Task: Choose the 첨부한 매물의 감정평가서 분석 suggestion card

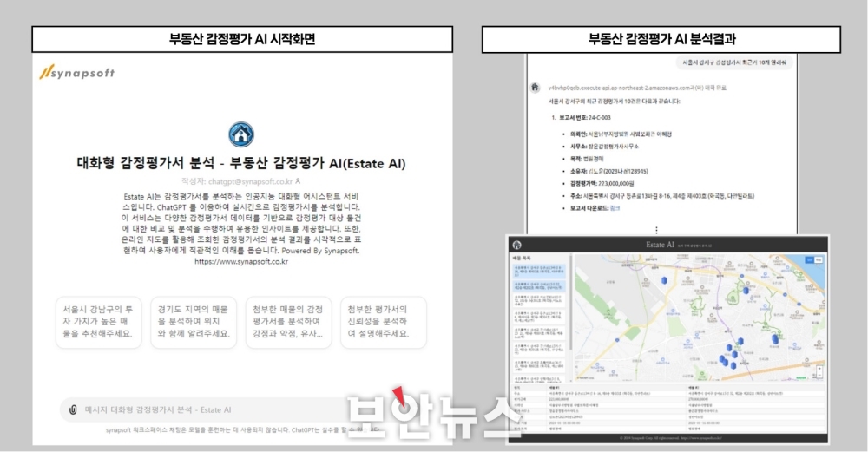Action: 288,322
